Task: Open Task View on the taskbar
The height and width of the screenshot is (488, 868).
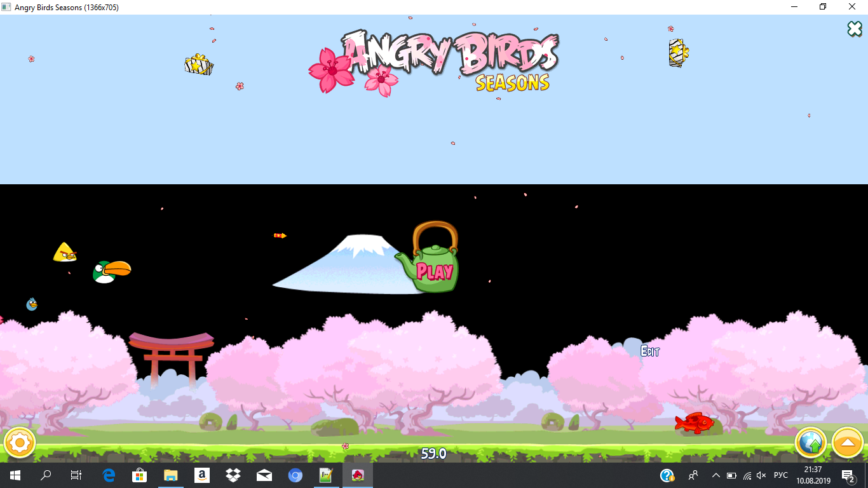Action: (x=76, y=475)
